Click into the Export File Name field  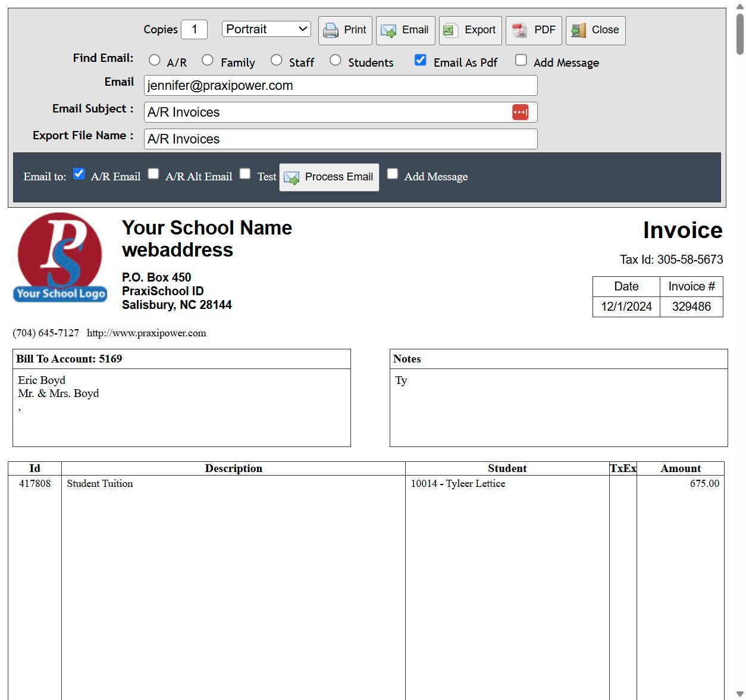point(340,139)
